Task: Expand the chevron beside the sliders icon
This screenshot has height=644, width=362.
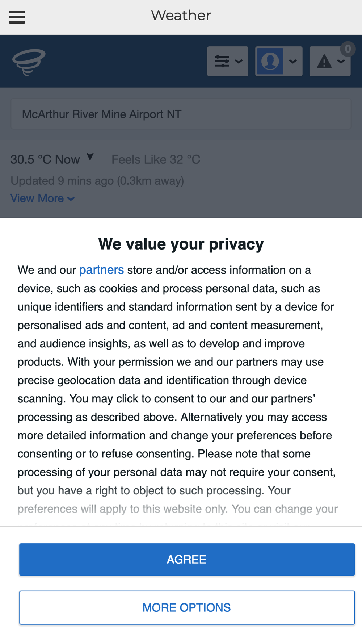Action: coord(239,61)
